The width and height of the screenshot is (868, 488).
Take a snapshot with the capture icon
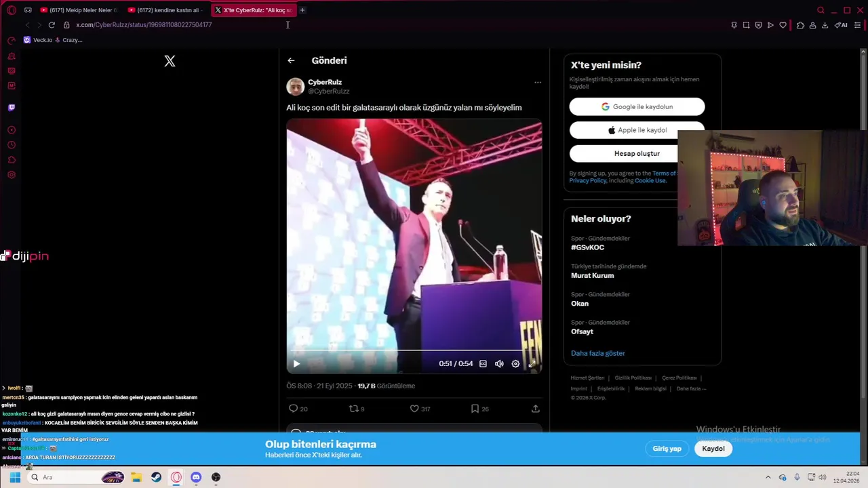746,25
